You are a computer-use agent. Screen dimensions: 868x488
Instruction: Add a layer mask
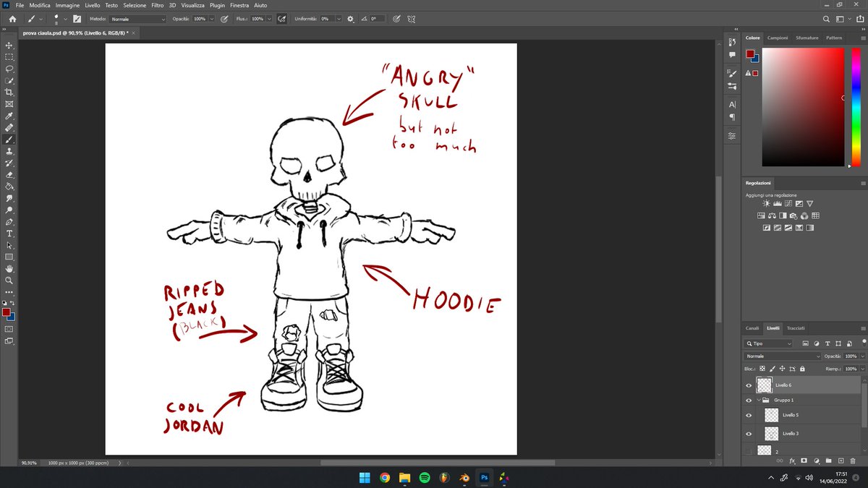pyautogui.click(x=804, y=461)
